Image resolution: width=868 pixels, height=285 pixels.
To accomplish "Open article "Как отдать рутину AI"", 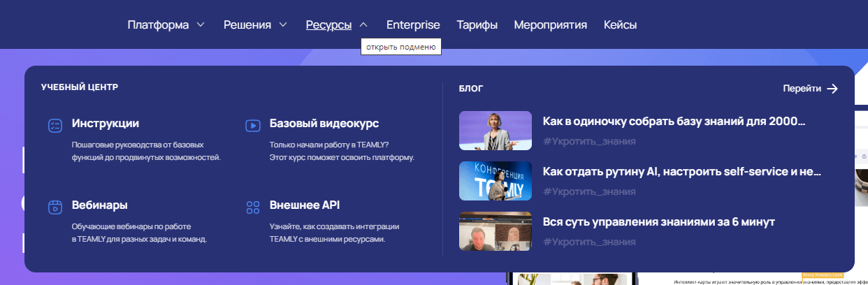I will pyautogui.click(x=682, y=172).
